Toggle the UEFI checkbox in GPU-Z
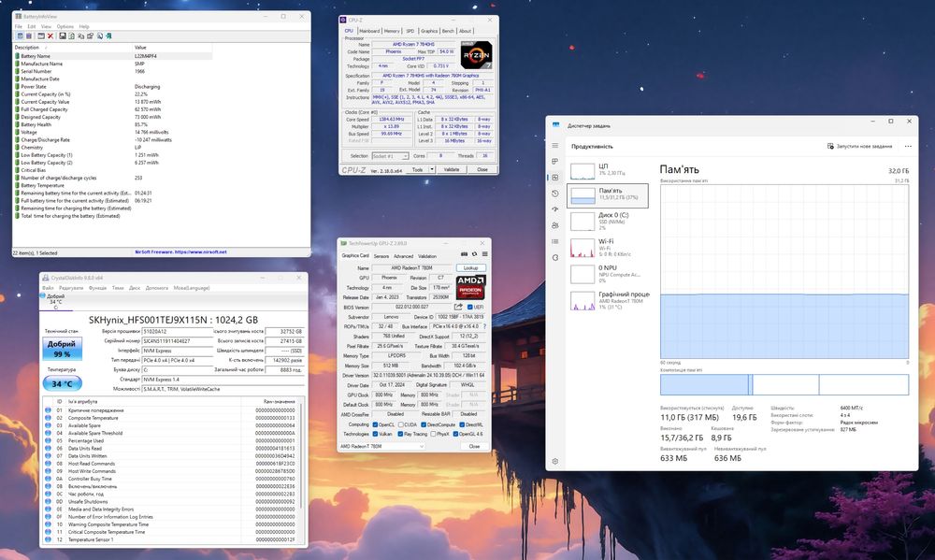This screenshot has height=560, width=935. click(469, 307)
